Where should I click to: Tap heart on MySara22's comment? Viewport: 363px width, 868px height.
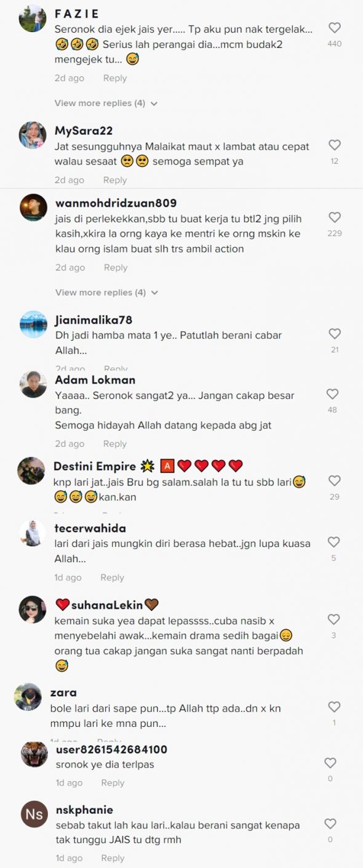334,145
